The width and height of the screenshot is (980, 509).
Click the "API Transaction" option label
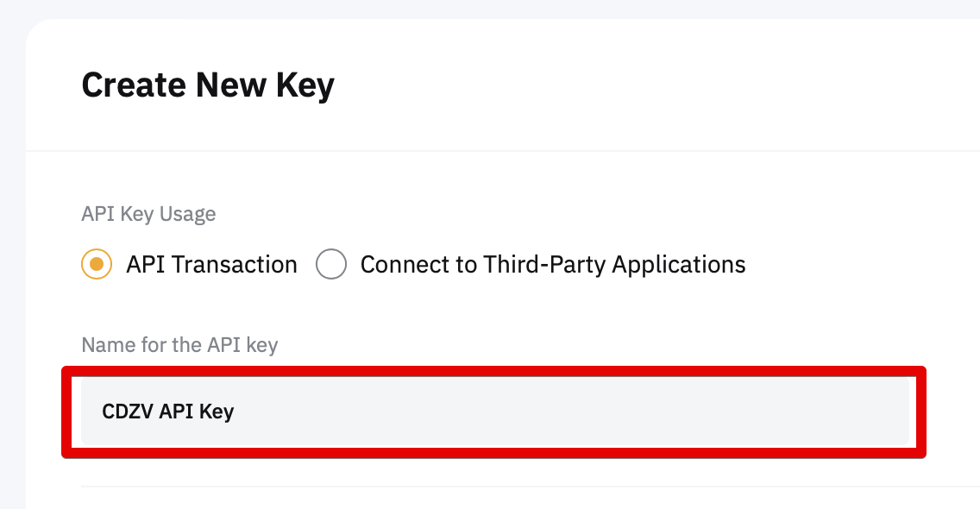211,264
